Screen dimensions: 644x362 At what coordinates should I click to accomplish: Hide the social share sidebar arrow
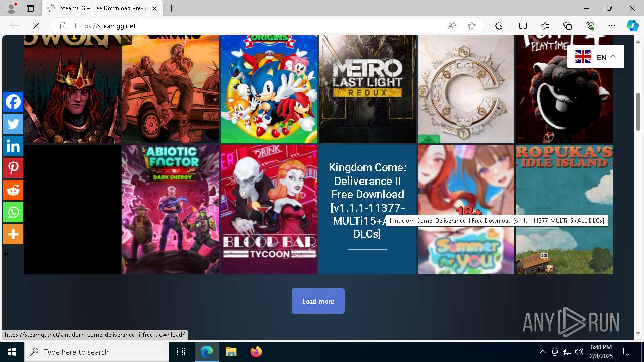(x=6, y=254)
